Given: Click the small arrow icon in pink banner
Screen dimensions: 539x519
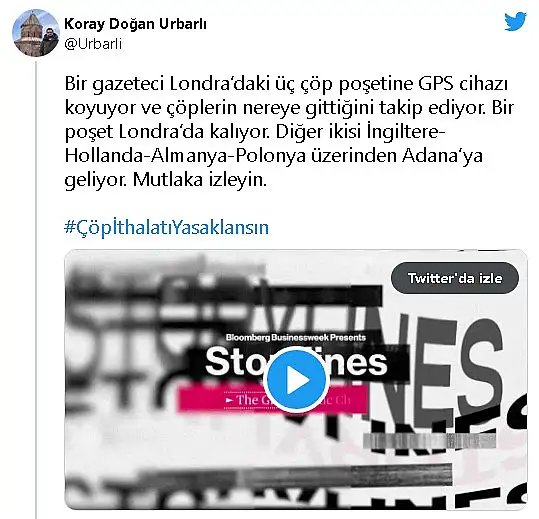Looking at the screenshot, I should (229, 400).
